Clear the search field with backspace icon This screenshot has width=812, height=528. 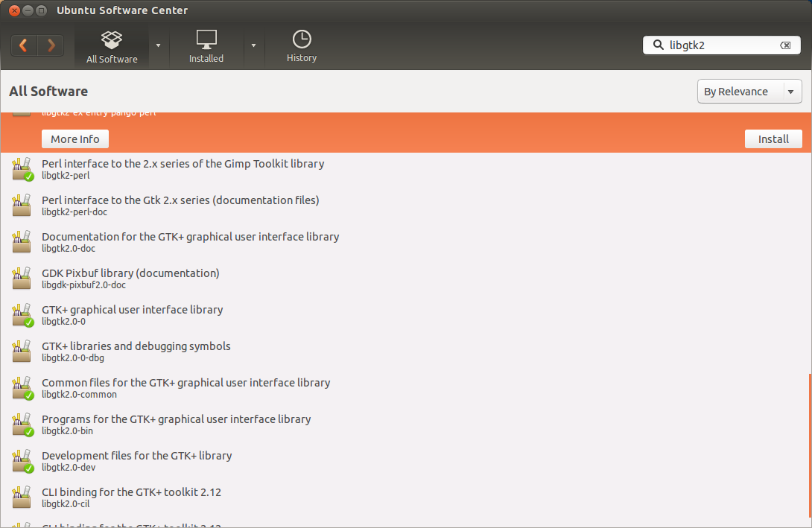(x=785, y=45)
